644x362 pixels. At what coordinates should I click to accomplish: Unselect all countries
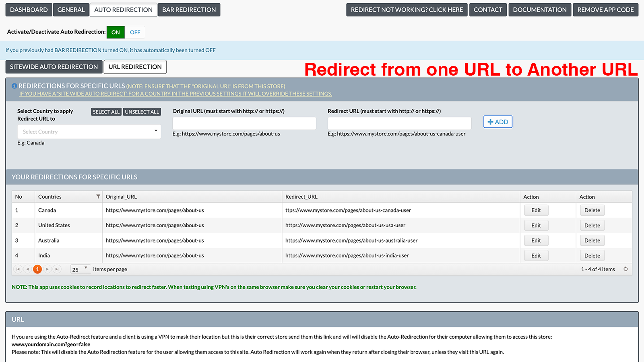click(x=142, y=111)
